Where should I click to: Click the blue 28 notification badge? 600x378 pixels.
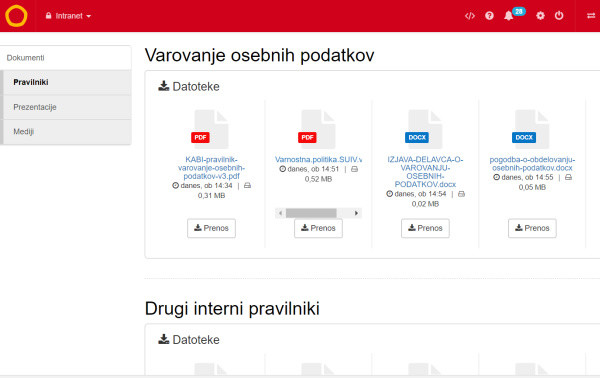519,11
